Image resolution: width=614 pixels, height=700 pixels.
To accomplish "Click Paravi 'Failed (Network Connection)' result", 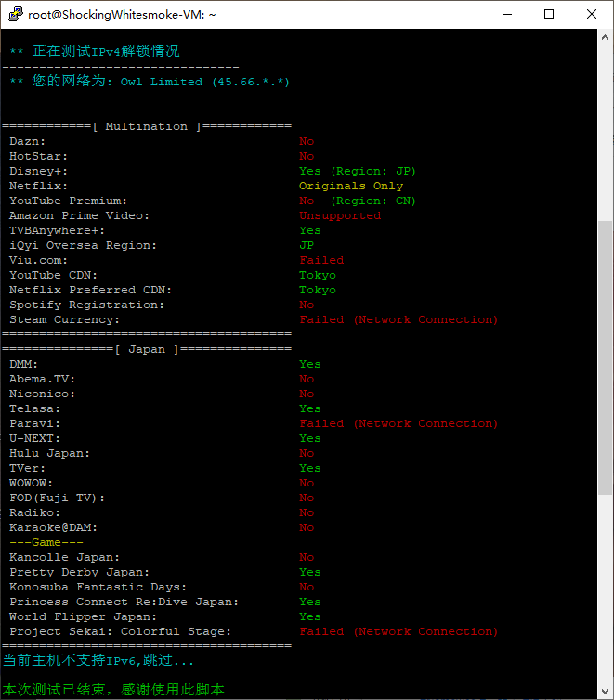I will point(398,423).
